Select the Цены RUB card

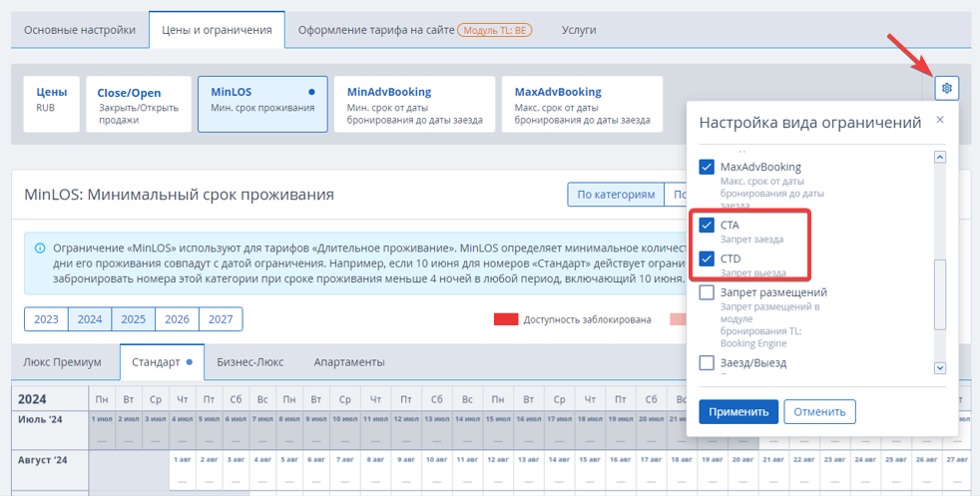51,105
